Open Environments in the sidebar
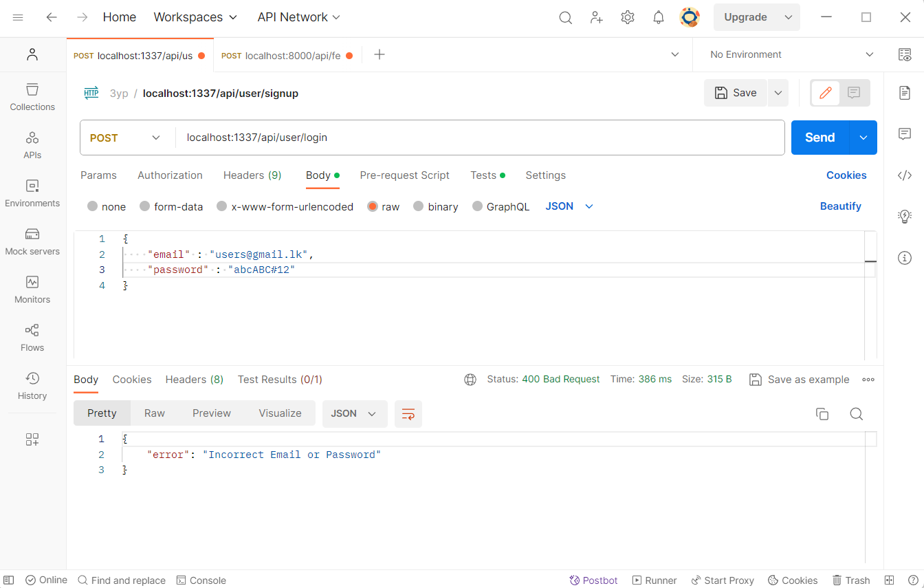Screen dimensions: 924x588 pyautogui.click(x=32, y=193)
